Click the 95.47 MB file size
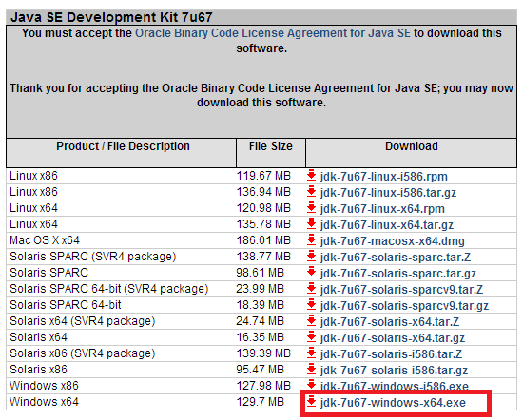Image resolution: width=523 pixels, height=420 pixels. 261,370
